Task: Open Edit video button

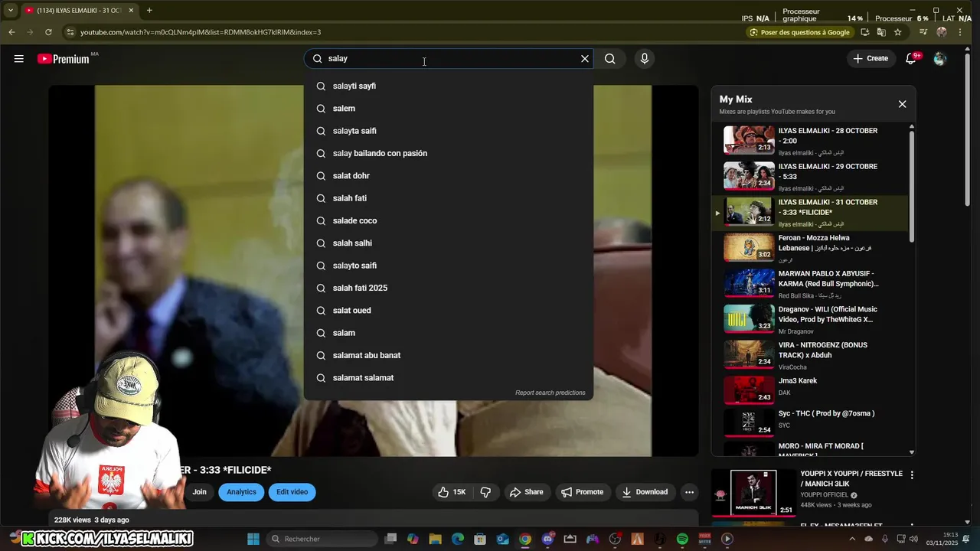Action: click(292, 492)
